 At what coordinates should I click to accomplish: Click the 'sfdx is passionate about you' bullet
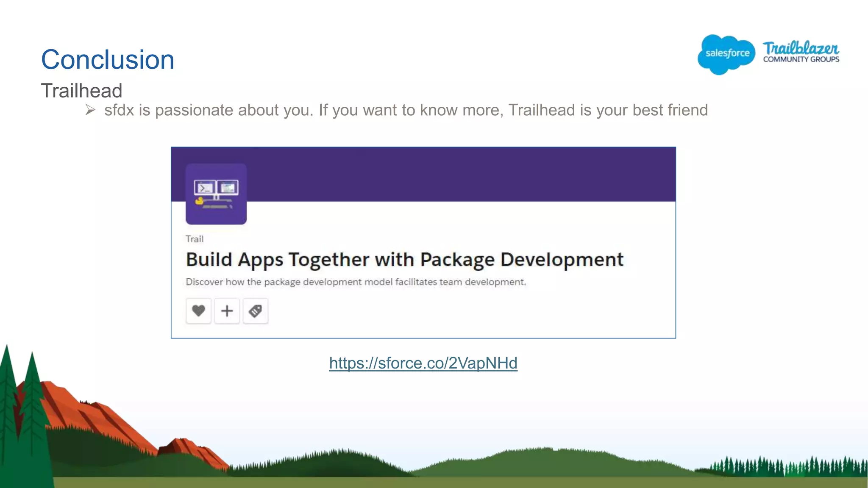(406, 110)
